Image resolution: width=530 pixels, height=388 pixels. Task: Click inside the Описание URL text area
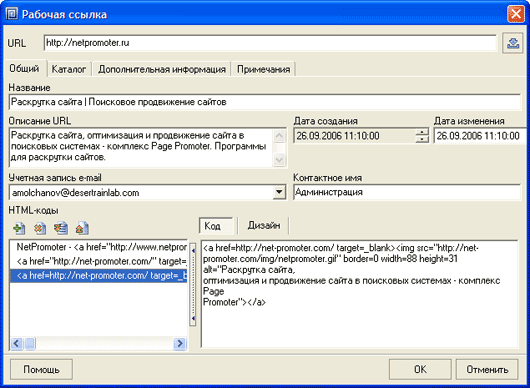pos(141,147)
